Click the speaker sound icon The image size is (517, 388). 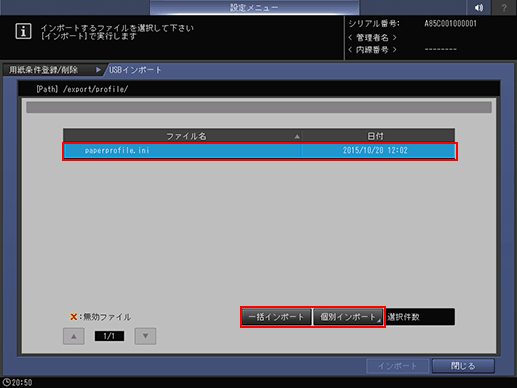(479, 7)
